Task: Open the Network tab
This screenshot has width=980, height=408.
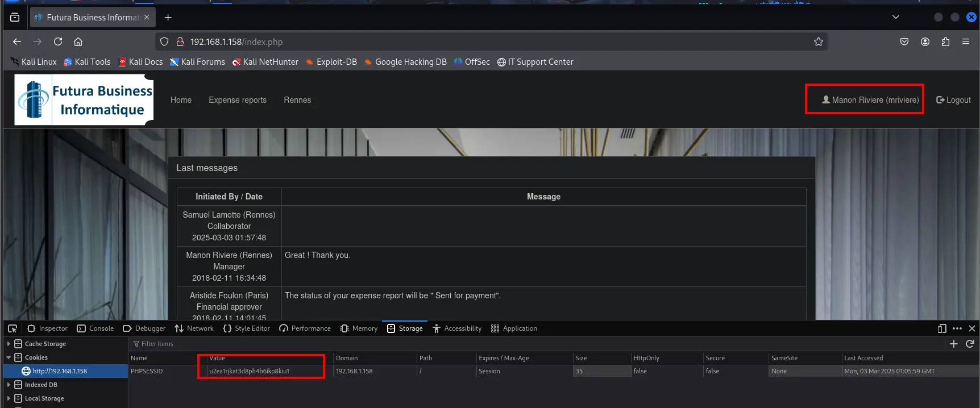Action: [194, 328]
